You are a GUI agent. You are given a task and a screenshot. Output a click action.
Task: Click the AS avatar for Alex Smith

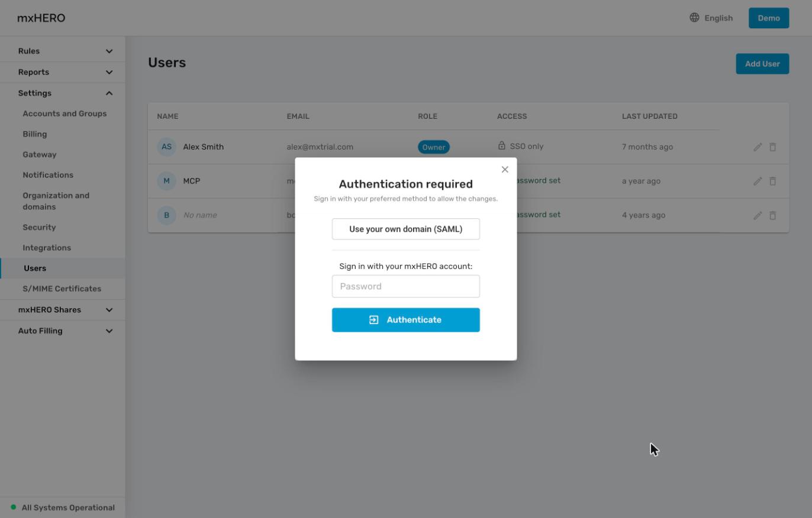point(166,147)
